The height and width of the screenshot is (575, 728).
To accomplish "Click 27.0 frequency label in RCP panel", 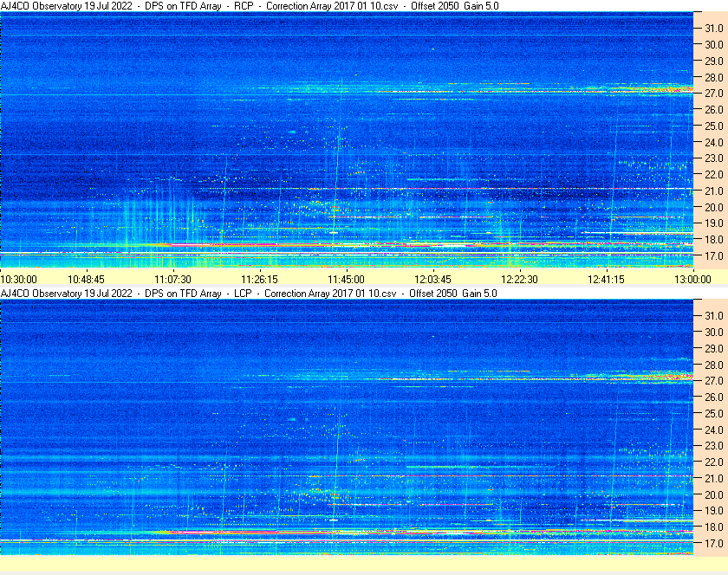I will [713, 94].
